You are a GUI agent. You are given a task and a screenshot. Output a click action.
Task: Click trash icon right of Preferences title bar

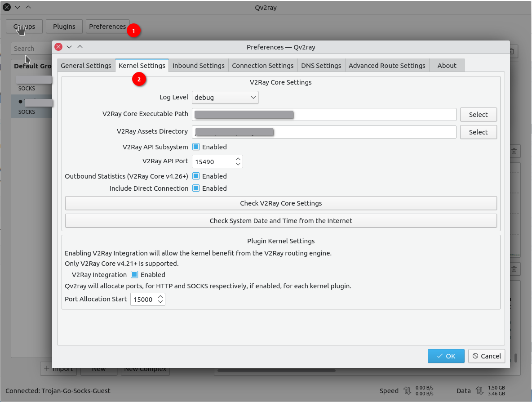[x=514, y=51]
